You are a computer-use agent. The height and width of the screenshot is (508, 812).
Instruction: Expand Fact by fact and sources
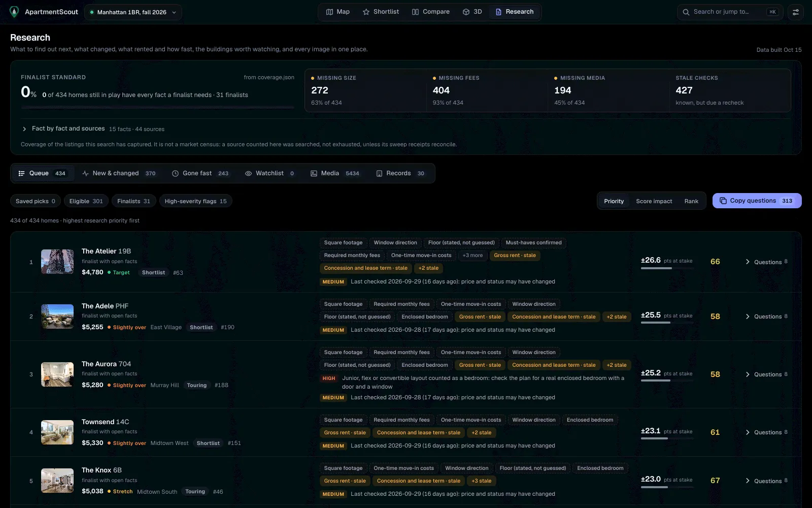[93, 129]
